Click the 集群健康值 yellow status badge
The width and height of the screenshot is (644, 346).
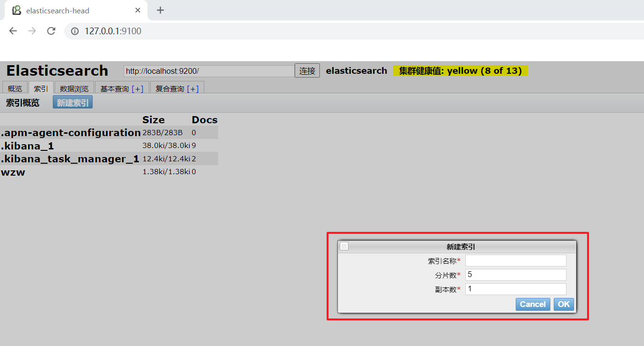[461, 71]
